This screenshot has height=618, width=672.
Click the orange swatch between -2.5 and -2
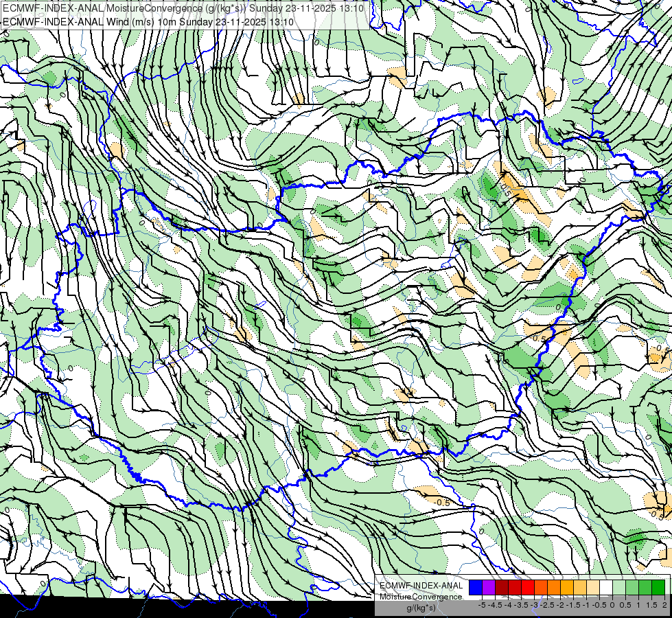[554, 588]
